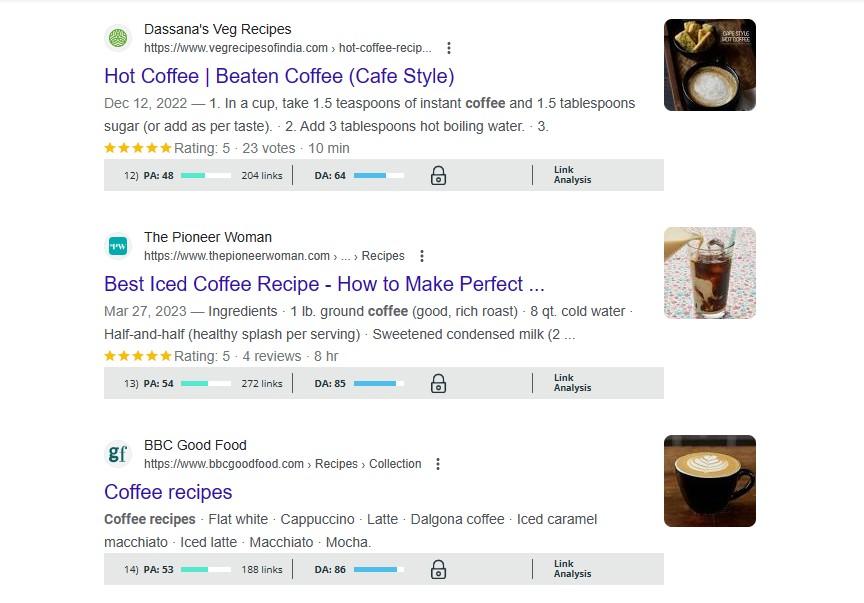Click the PA: 54 progress bar
Screen dimensions: 864x603
206,383
